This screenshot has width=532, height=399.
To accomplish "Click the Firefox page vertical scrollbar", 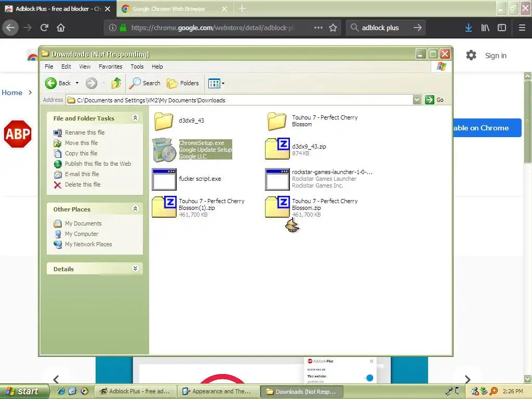I will [528, 228].
